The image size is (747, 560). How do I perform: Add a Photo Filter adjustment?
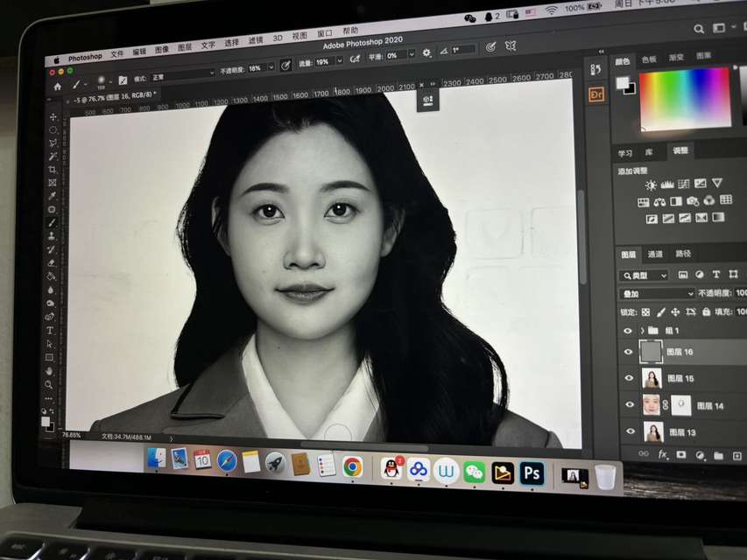(693, 201)
